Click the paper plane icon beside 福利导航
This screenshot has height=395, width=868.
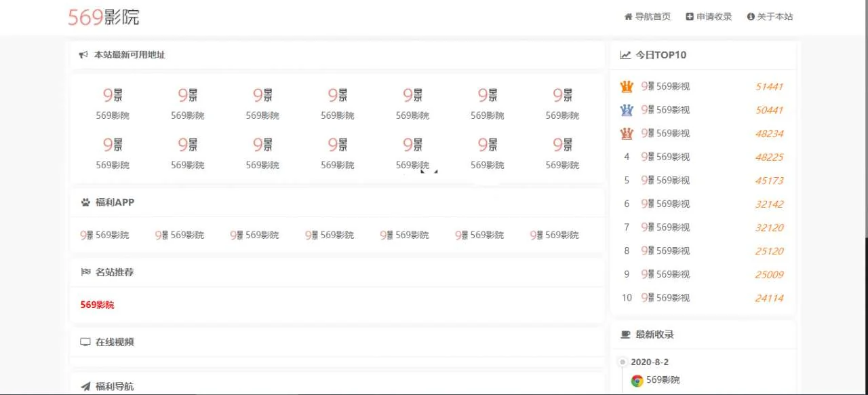click(x=85, y=386)
